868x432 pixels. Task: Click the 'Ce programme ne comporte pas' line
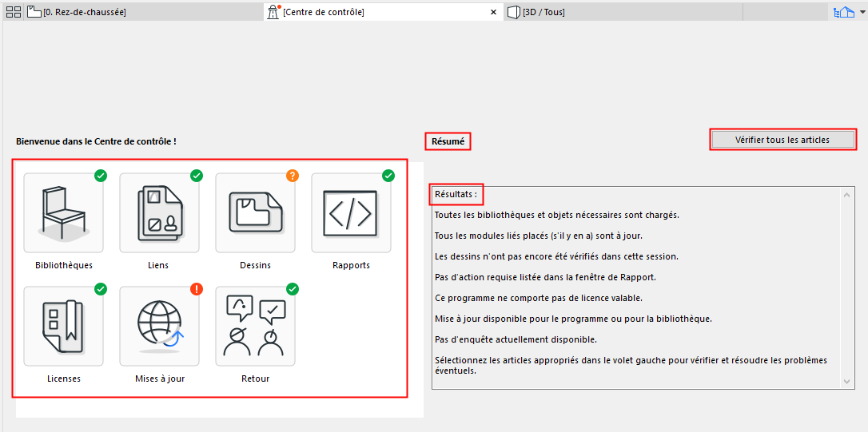pyautogui.click(x=538, y=298)
